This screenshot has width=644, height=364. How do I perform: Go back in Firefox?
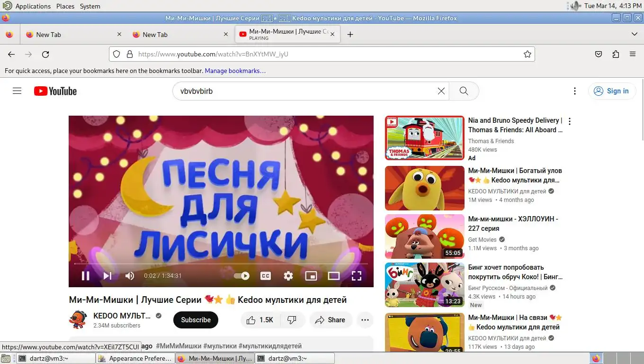(x=11, y=54)
